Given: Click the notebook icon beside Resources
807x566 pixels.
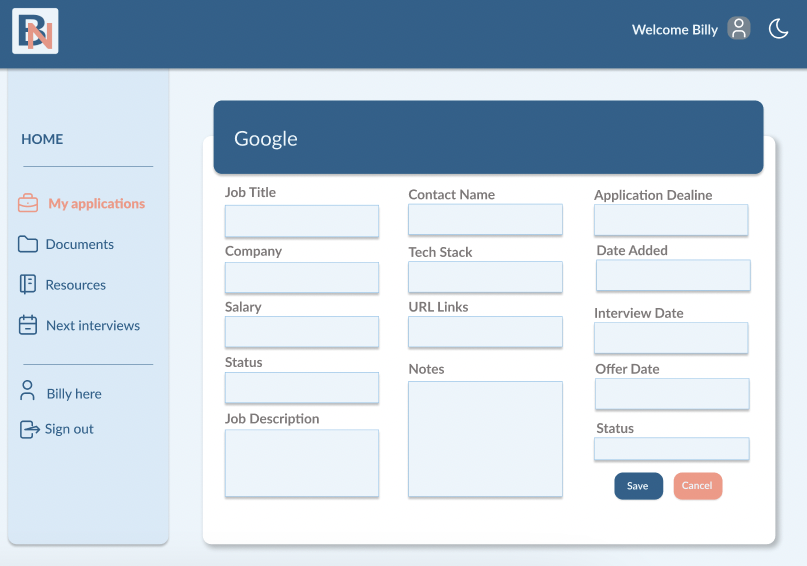Looking at the screenshot, I should (28, 284).
